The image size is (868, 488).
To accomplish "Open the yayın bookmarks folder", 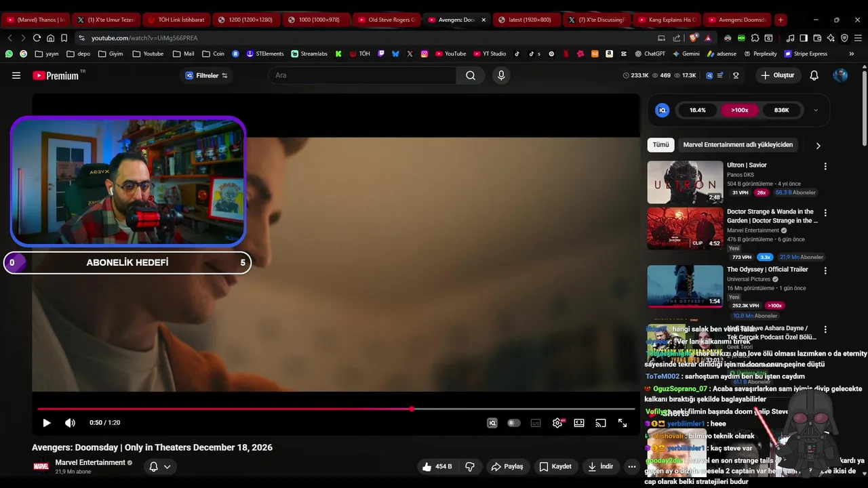I will point(47,54).
